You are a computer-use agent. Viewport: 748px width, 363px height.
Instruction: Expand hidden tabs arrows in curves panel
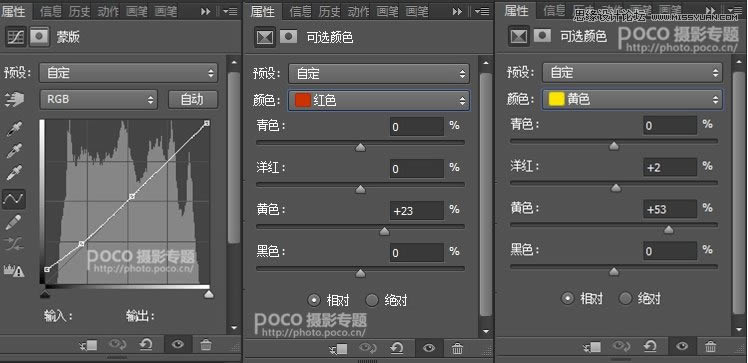pyautogui.click(x=206, y=11)
